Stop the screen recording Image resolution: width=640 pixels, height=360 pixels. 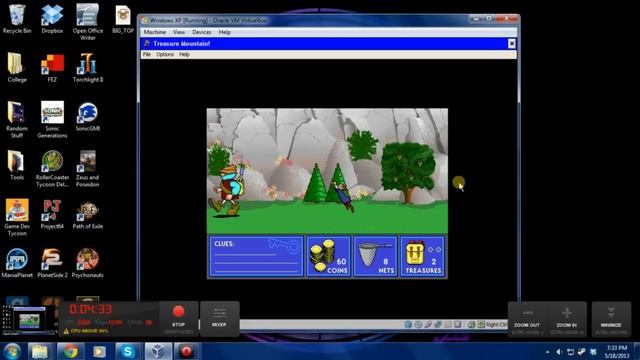pos(178,319)
